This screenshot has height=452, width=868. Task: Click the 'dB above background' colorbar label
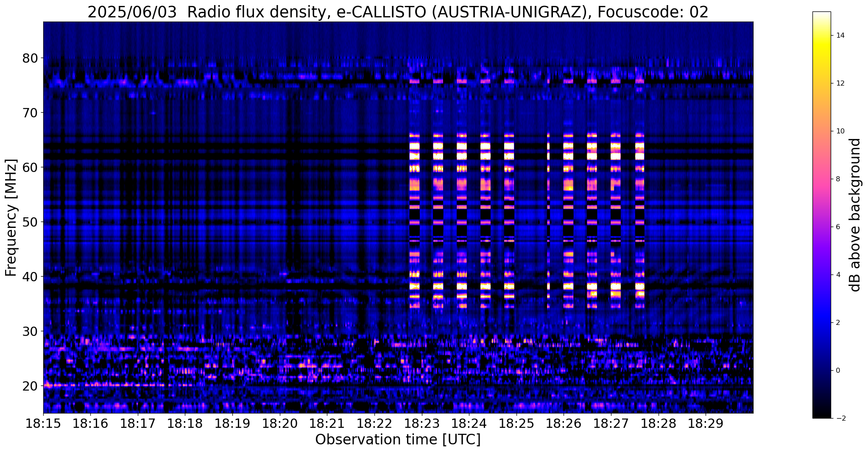tap(856, 215)
